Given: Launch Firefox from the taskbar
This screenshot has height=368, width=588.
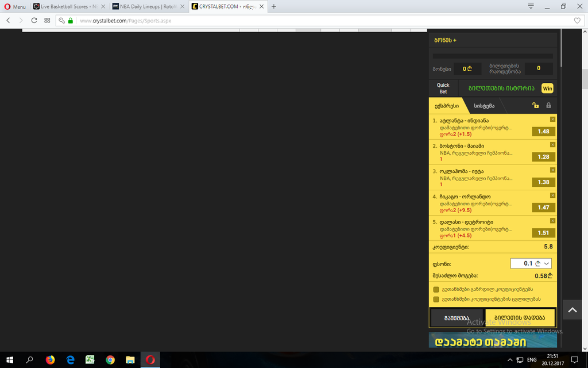Looking at the screenshot, I should point(50,360).
